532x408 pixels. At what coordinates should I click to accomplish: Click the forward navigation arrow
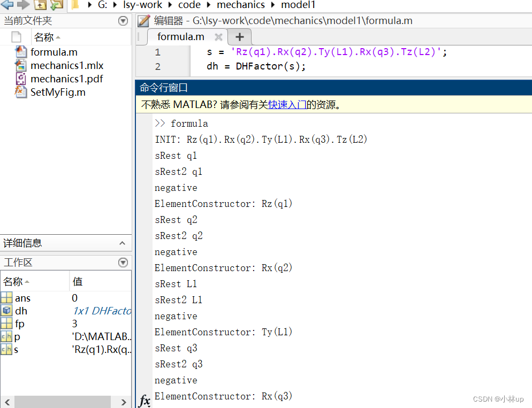pyautogui.click(x=24, y=4)
